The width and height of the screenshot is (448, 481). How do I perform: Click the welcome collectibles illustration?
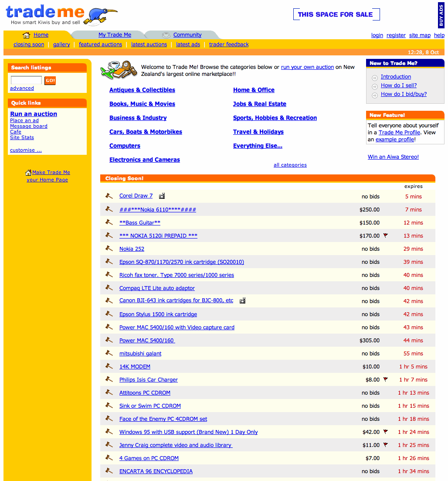(119, 70)
